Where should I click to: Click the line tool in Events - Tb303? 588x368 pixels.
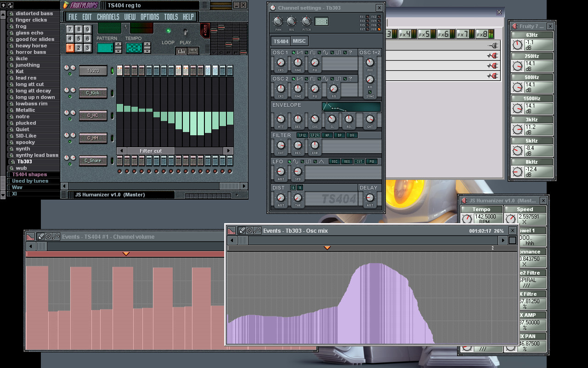point(257,230)
